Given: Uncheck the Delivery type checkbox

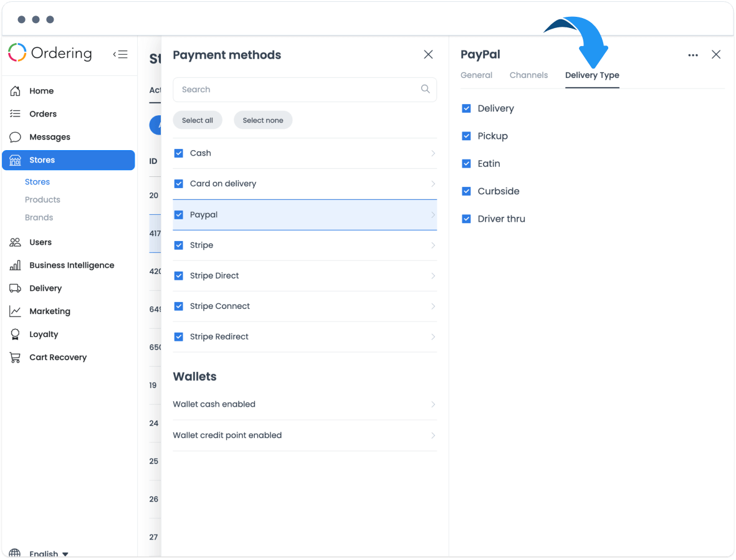Looking at the screenshot, I should point(466,109).
